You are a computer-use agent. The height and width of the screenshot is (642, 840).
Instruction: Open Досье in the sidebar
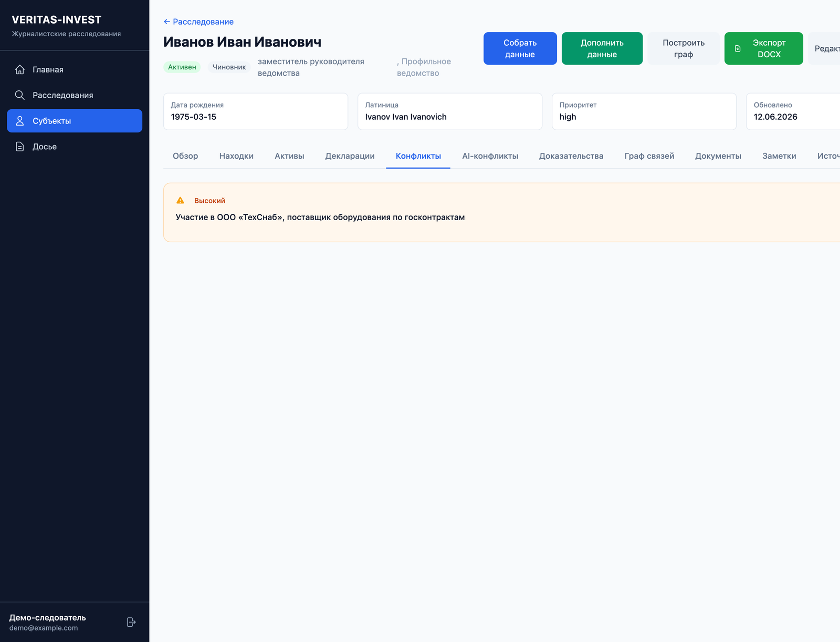[x=75, y=147]
